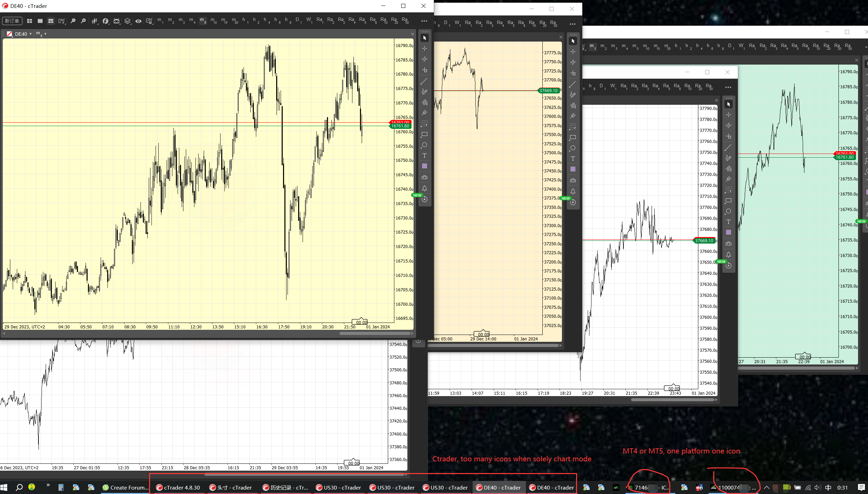Select the crosshair tool in front window
This screenshot has width=868, height=494.
point(425,48)
